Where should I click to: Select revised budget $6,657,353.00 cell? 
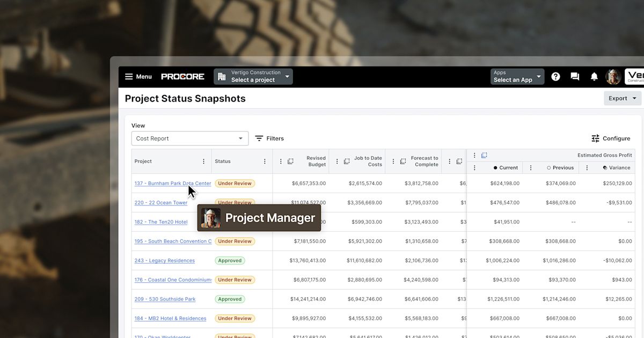[309, 183]
